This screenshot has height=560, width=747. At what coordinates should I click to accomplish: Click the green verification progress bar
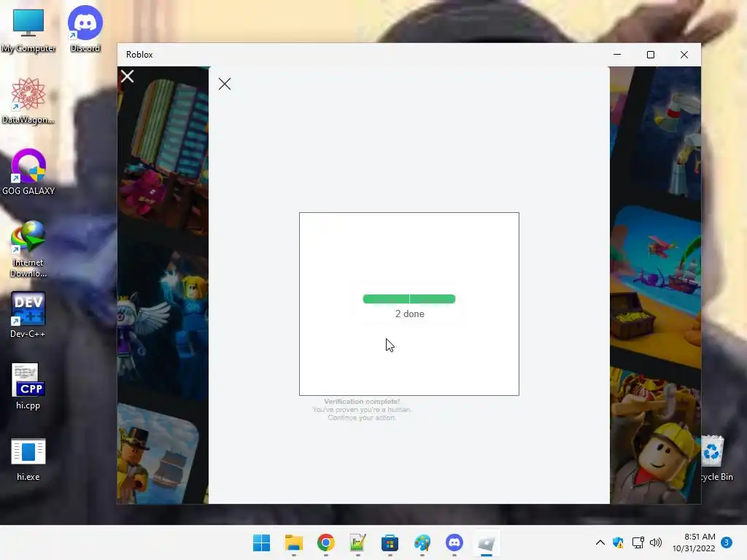click(x=409, y=299)
